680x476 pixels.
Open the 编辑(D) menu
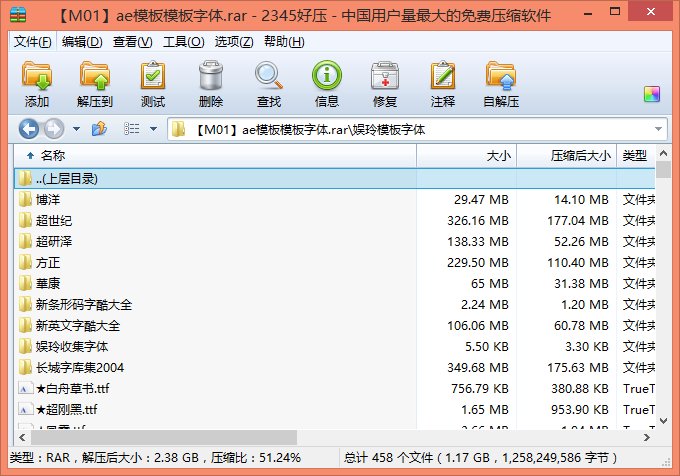click(82, 42)
